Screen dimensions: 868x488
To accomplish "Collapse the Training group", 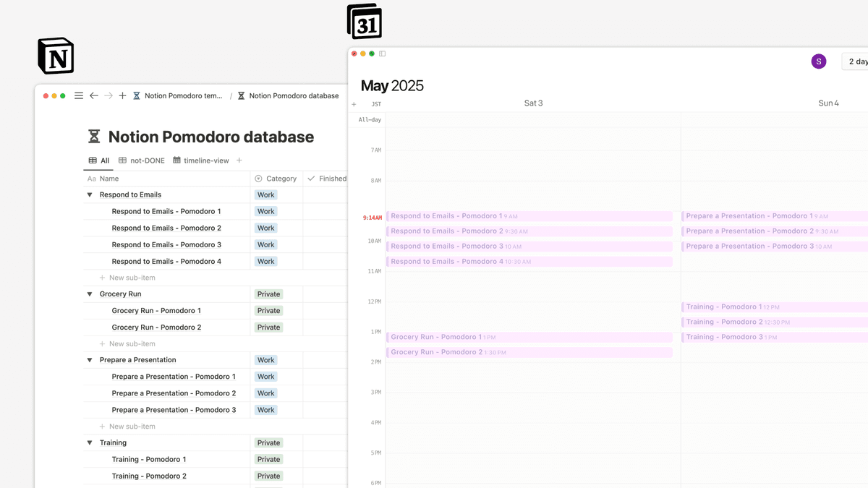I will [x=90, y=442].
